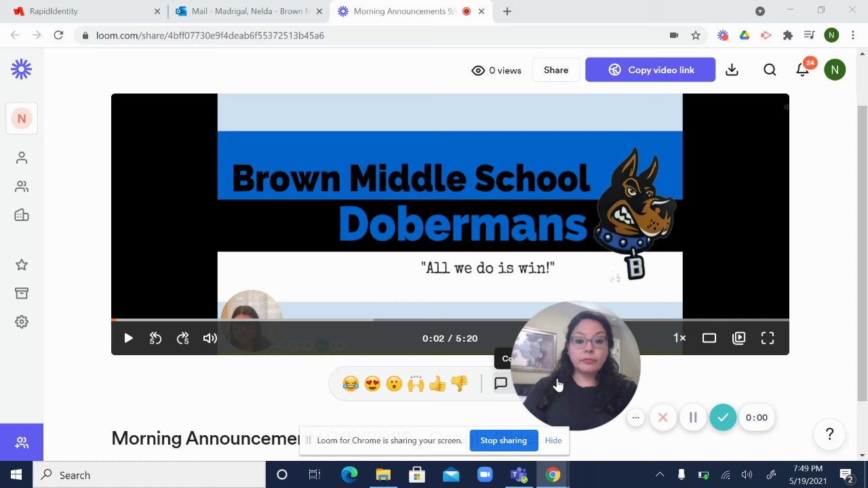Image resolution: width=868 pixels, height=488 pixels.
Task: Open Google Drive extension icon
Action: click(x=745, y=35)
